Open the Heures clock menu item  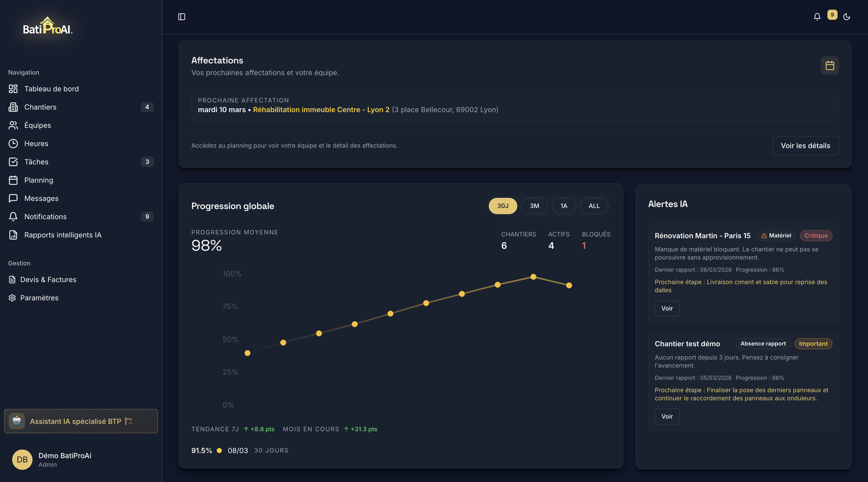pos(36,144)
